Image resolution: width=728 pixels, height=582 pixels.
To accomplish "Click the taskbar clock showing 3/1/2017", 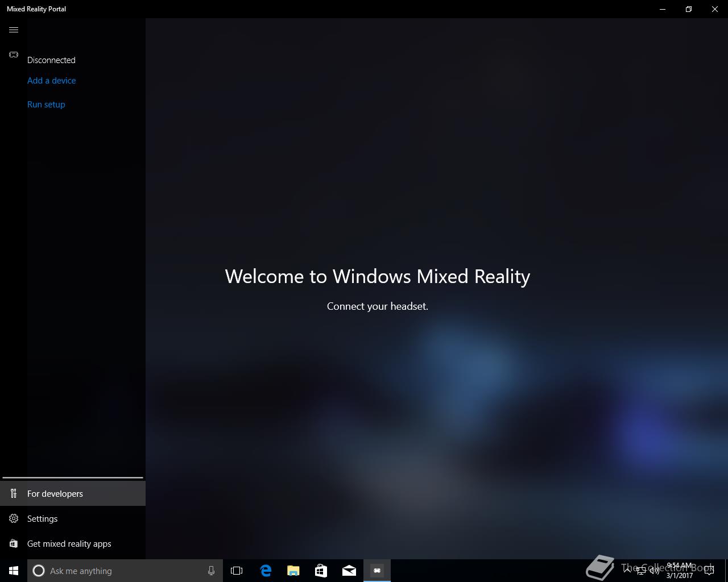I will coord(680,571).
